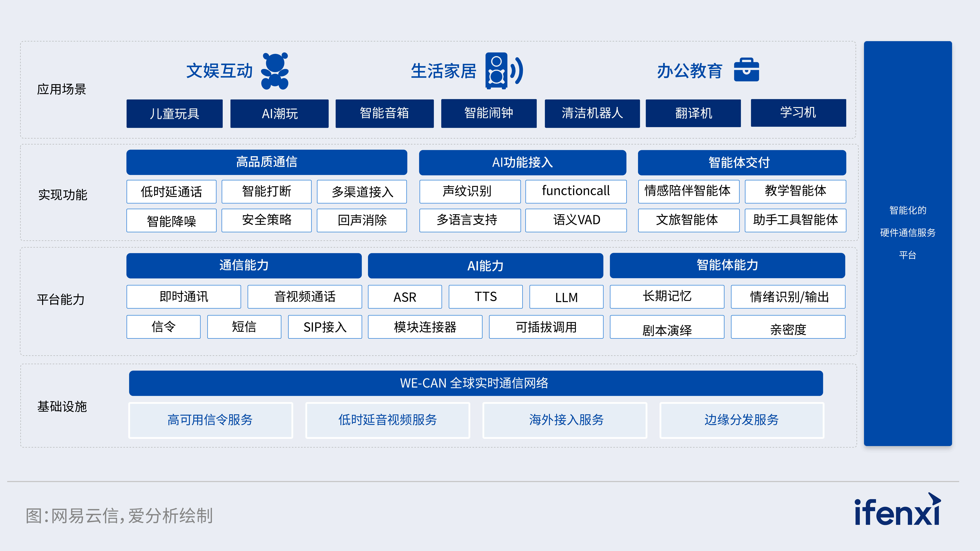
Task: Select 海外接入服务 box
Action: coord(565,420)
